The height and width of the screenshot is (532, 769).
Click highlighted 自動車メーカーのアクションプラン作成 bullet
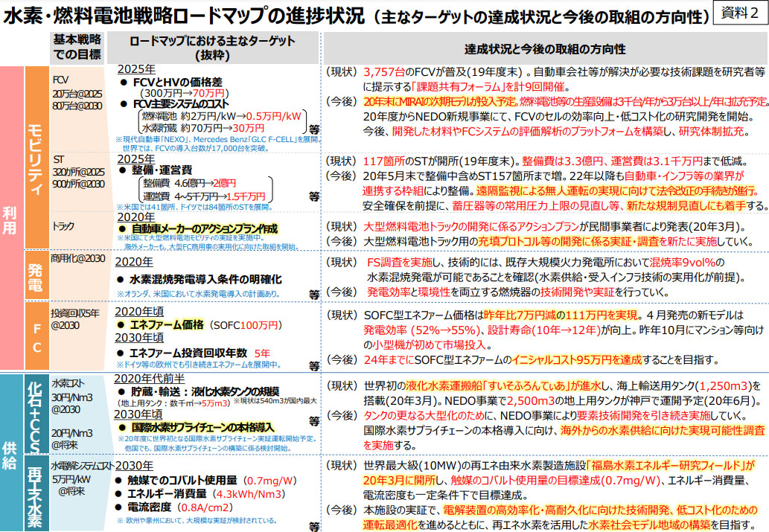pyautogui.click(x=198, y=229)
